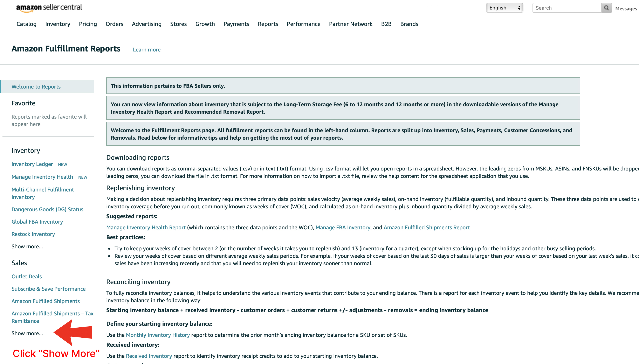The height and width of the screenshot is (364, 639).
Task: Open Outlet Deals report
Action: 27,276
